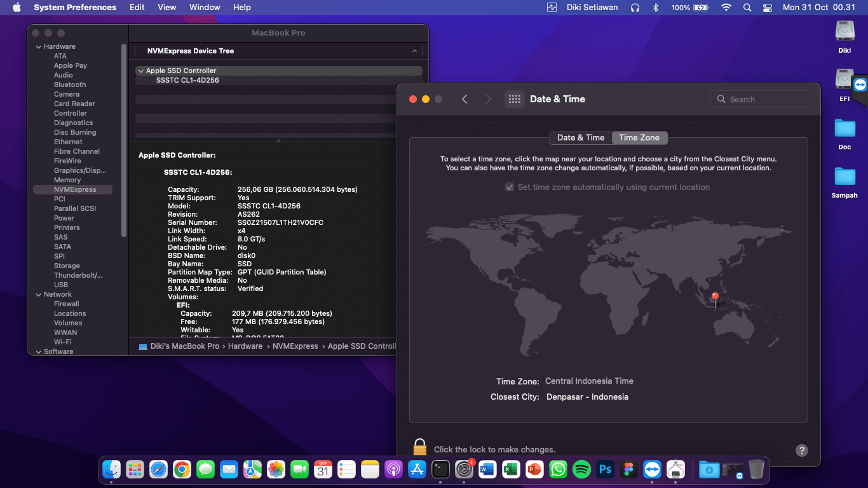Launch Figma from the Dock

click(x=628, y=470)
